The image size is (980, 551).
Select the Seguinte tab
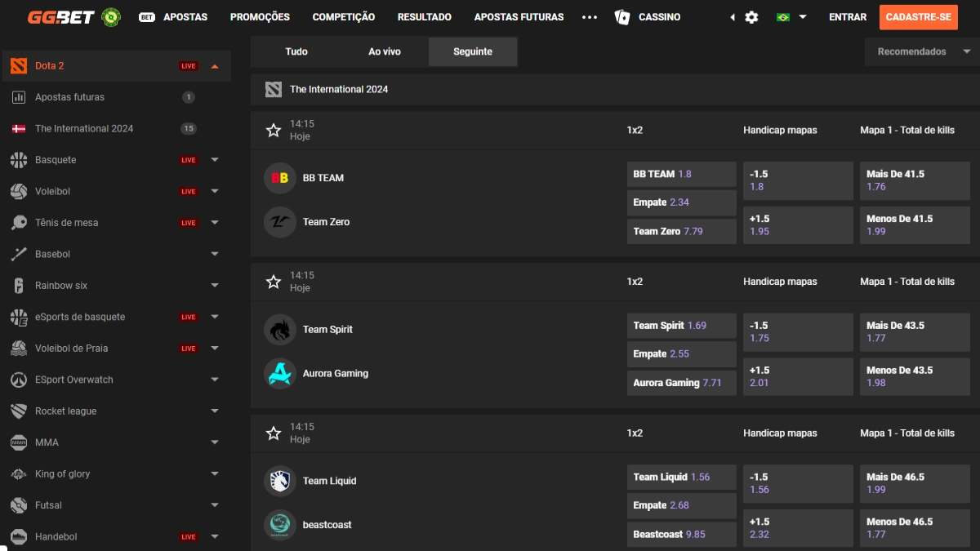click(x=473, y=51)
